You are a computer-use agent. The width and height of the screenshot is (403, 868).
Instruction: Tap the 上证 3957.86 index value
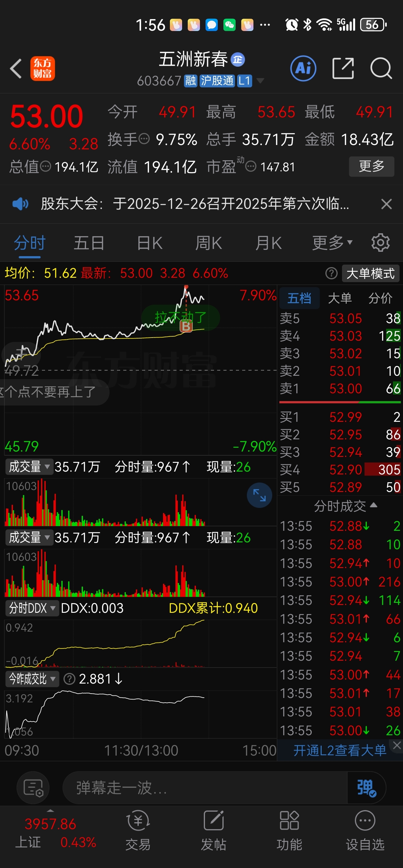(50, 824)
